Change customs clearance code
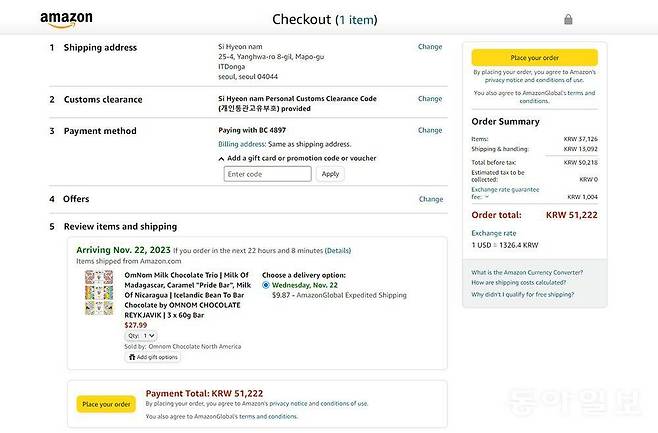This screenshot has height=433, width=658. pyautogui.click(x=430, y=99)
